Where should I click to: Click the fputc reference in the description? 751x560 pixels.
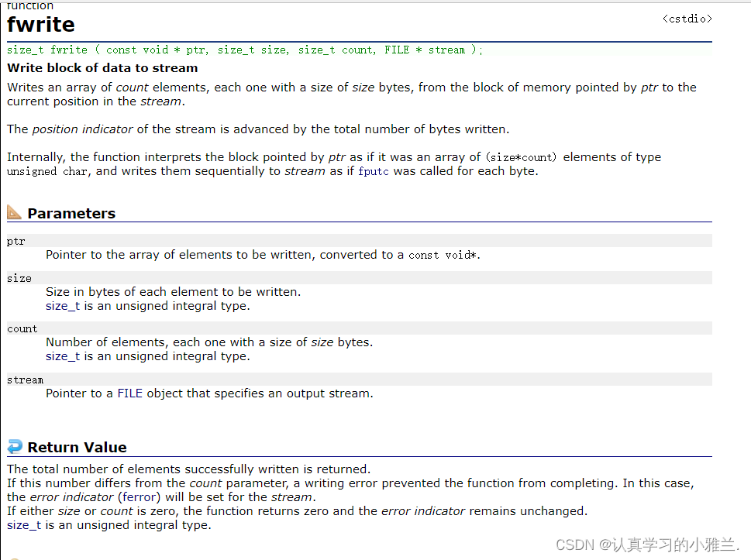pos(374,171)
